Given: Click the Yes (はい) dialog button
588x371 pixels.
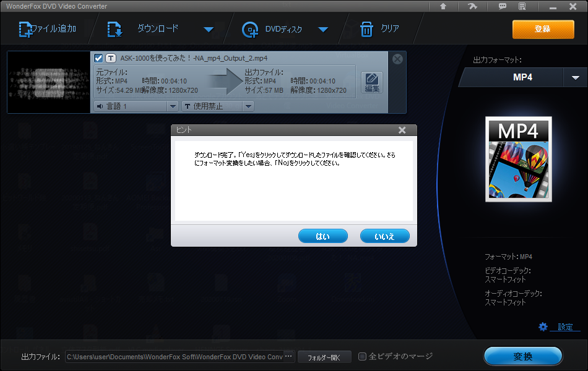Looking at the screenshot, I should pyautogui.click(x=323, y=236).
